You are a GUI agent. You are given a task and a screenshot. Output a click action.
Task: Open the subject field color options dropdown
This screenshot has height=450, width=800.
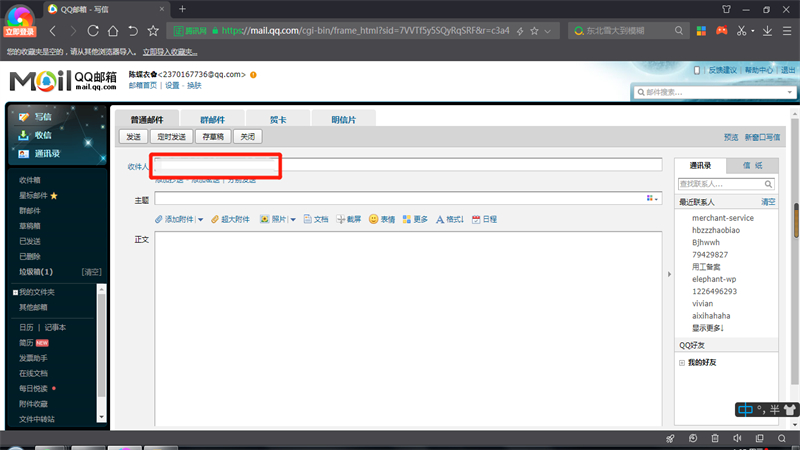click(652, 198)
